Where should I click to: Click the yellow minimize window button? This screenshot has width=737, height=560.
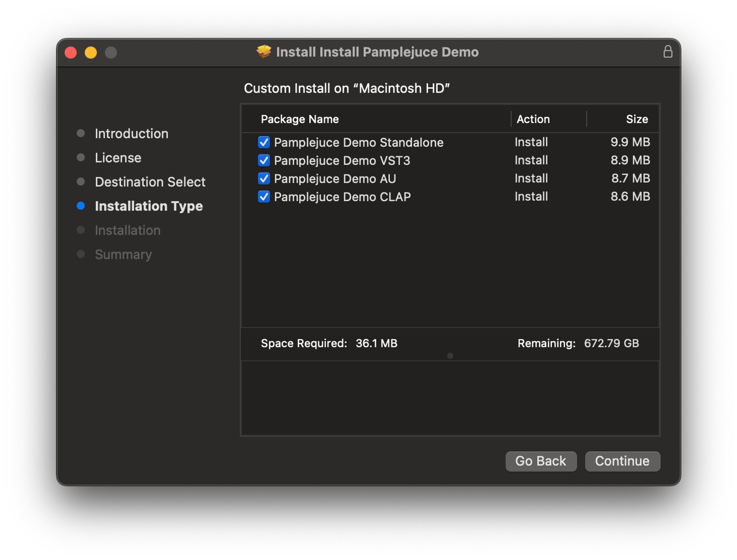91,53
